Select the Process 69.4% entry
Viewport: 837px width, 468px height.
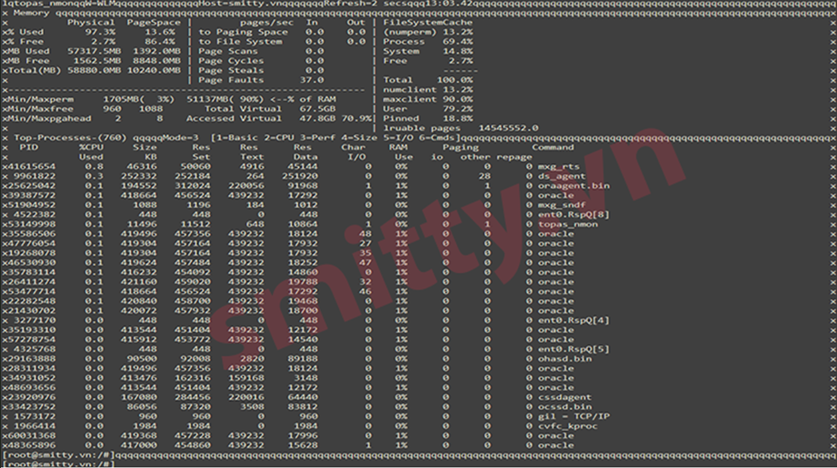tap(428, 42)
